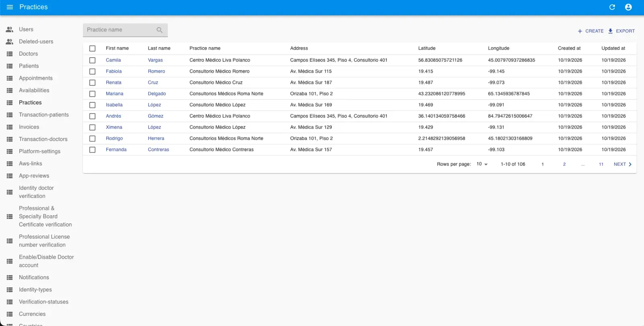
Task: Click the Create button
Action: tap(590, 31)
